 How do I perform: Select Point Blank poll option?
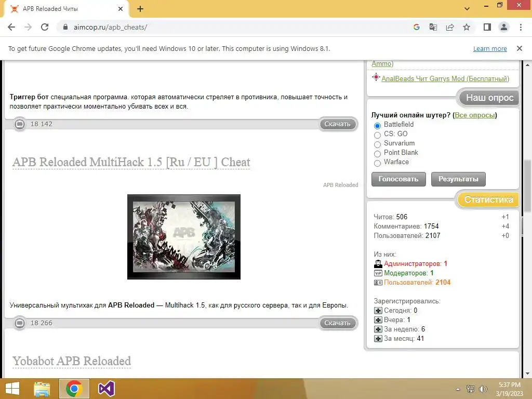point(377,154)
